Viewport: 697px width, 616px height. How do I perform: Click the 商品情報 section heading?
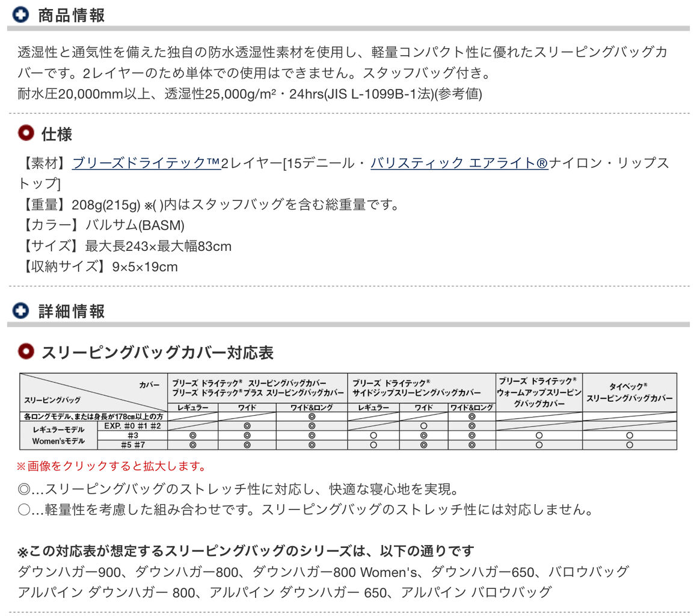71,15
